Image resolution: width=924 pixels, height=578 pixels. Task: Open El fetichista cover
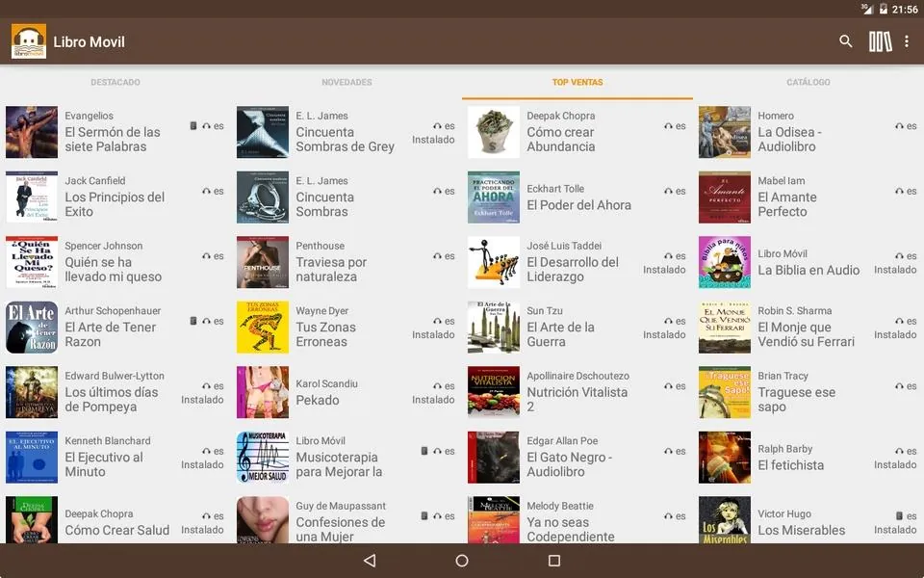pos(725,457)
